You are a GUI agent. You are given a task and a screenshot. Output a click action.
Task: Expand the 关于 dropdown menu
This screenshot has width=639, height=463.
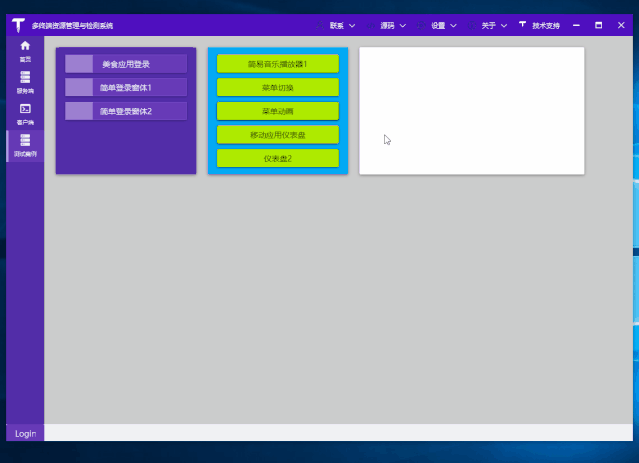[x=487, y=26]
